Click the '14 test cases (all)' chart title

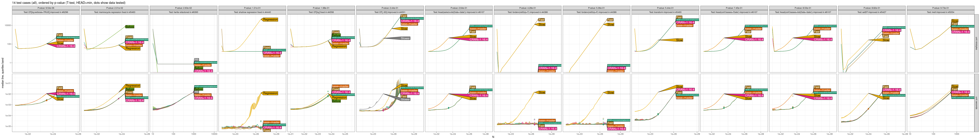pos(68,3)
